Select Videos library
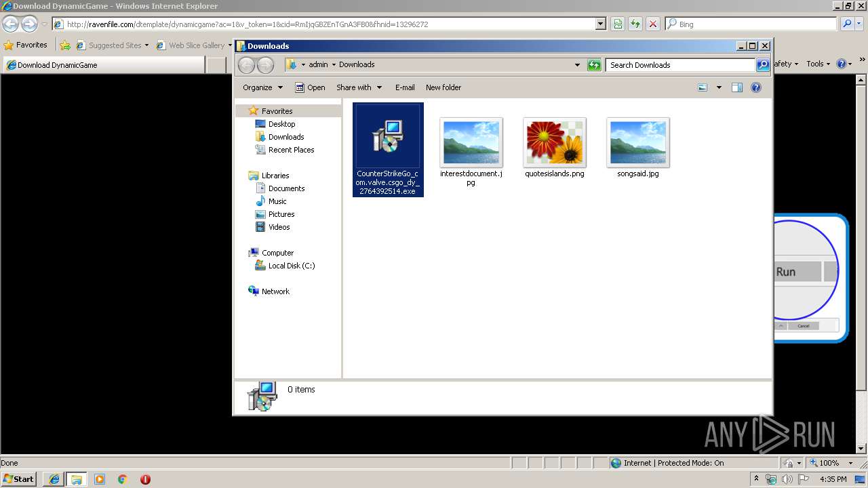Image resolution: width=868 pixels, height=488 pixels. 279,227
